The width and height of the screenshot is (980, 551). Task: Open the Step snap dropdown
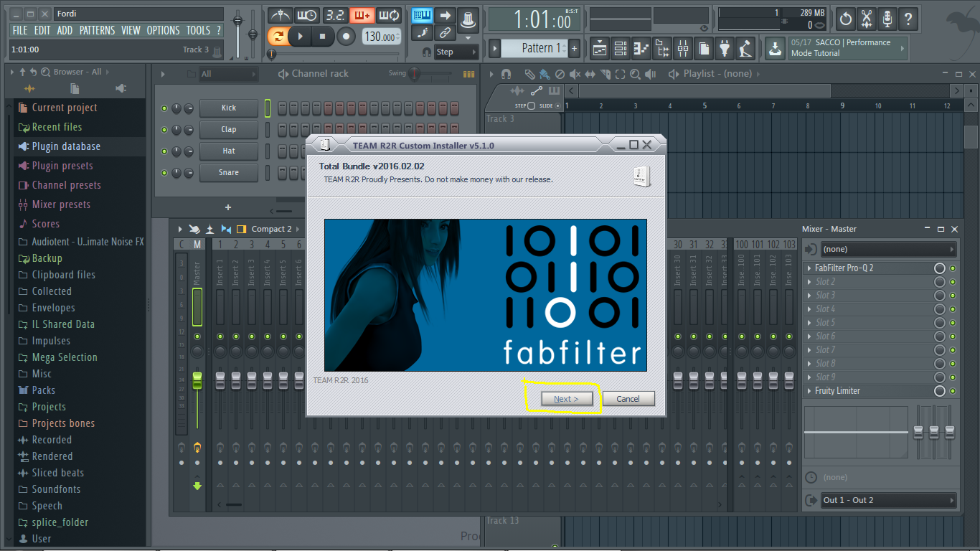[456, 52]
